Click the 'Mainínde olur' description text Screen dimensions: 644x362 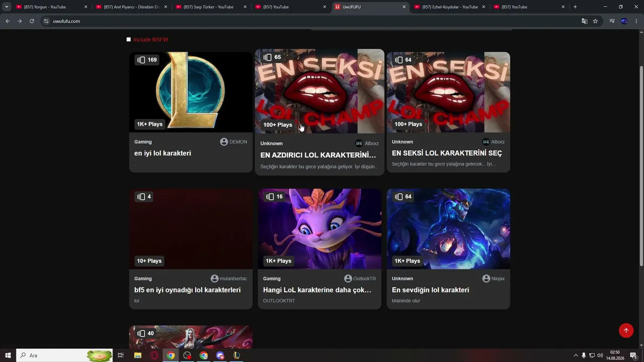(406, 301)
